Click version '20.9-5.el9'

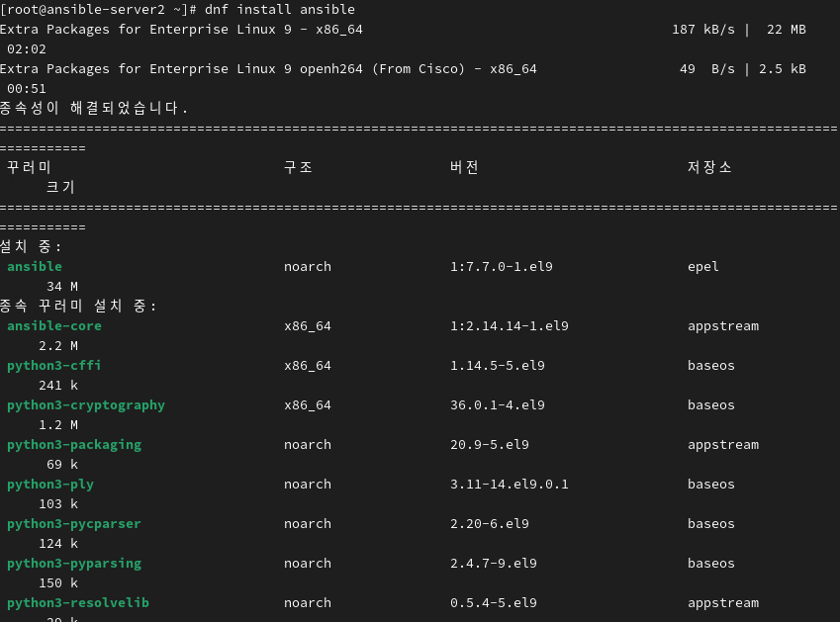tap(490, 445)
